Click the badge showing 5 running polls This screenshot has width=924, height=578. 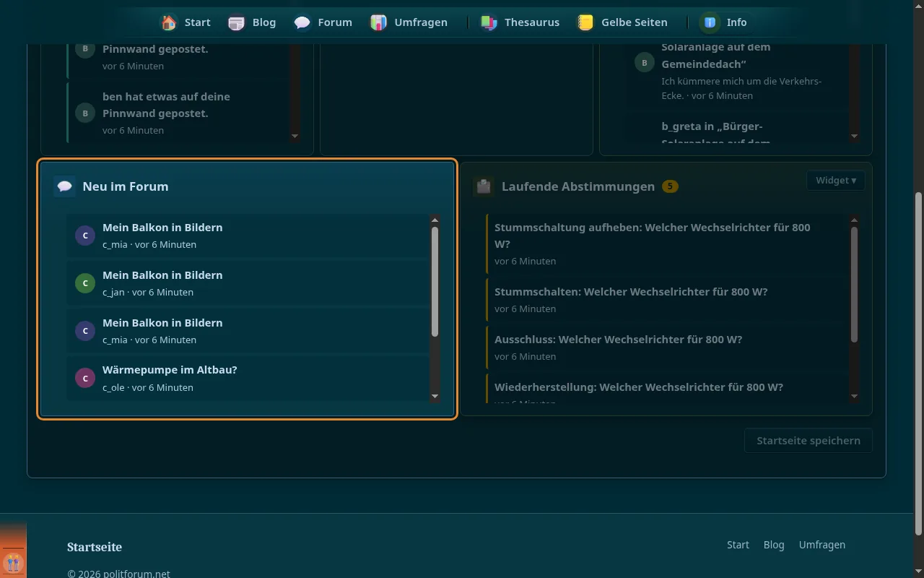point(670,186)
